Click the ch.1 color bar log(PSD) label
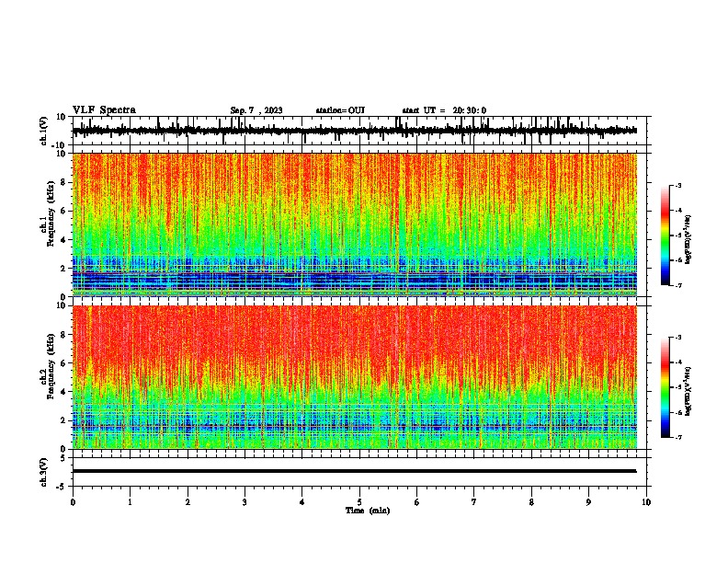Viewport: 728px width, 563px height. pyautogui.click(x=688, y=239)
